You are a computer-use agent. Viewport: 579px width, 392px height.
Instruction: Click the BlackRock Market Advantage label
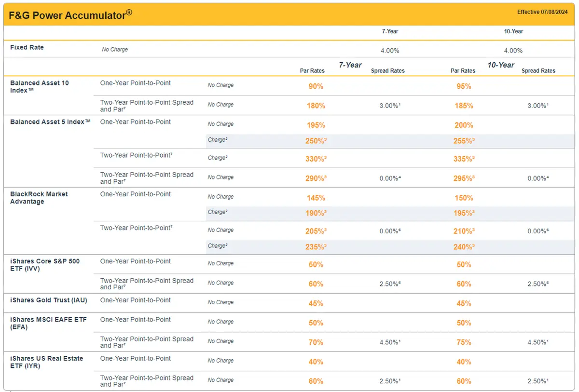pos(39,198)
